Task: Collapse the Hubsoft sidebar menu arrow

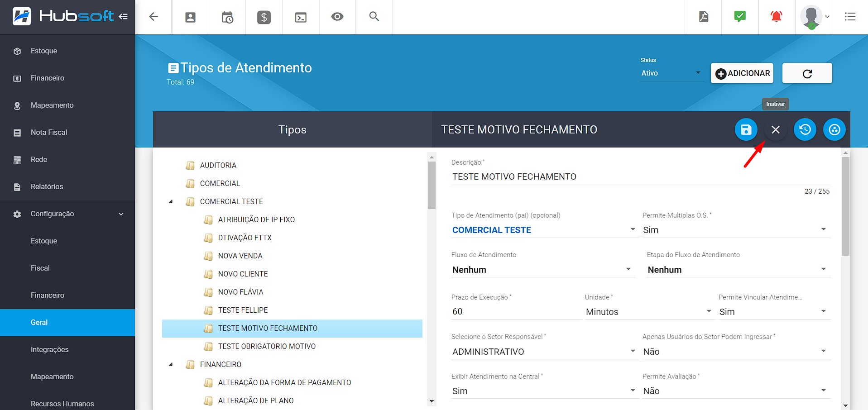Action: coord(123,17)
